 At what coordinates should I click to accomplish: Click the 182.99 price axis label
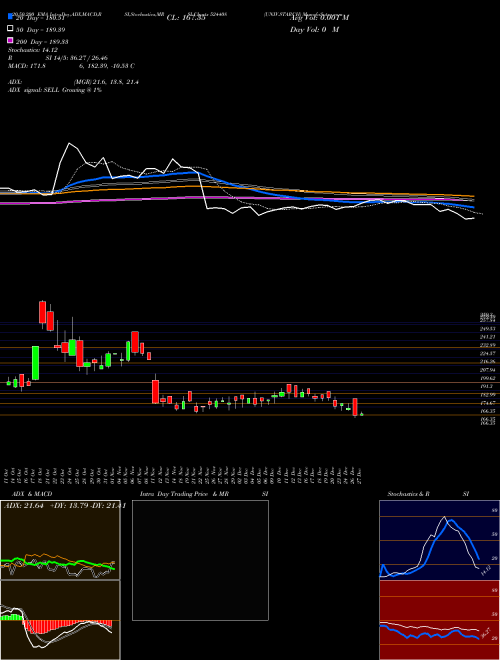487,395
